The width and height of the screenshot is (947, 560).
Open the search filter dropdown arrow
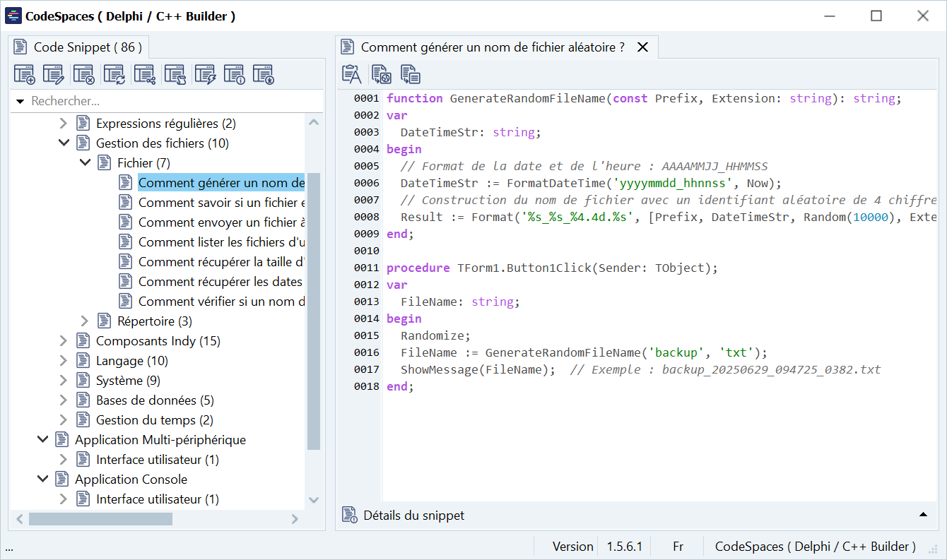pyautogui.click(x=20, y=102)
